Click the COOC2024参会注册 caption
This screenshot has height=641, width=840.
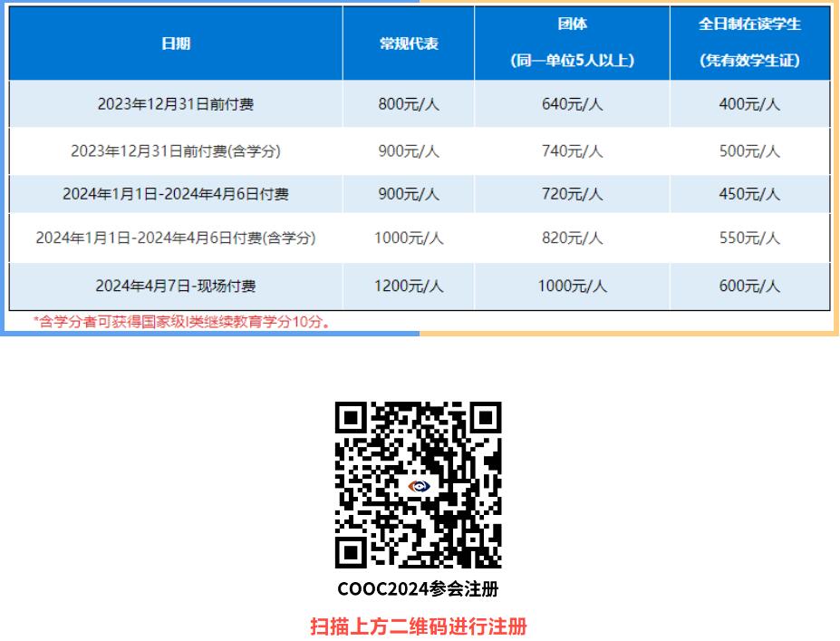tap(418, 589)
